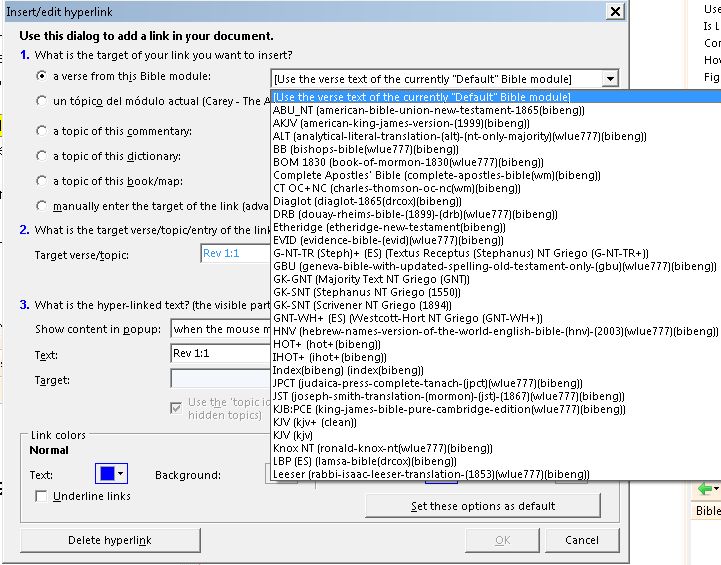Pick EVID evidence-bible entry
721x565 pixels.
[x=497, y=240]
